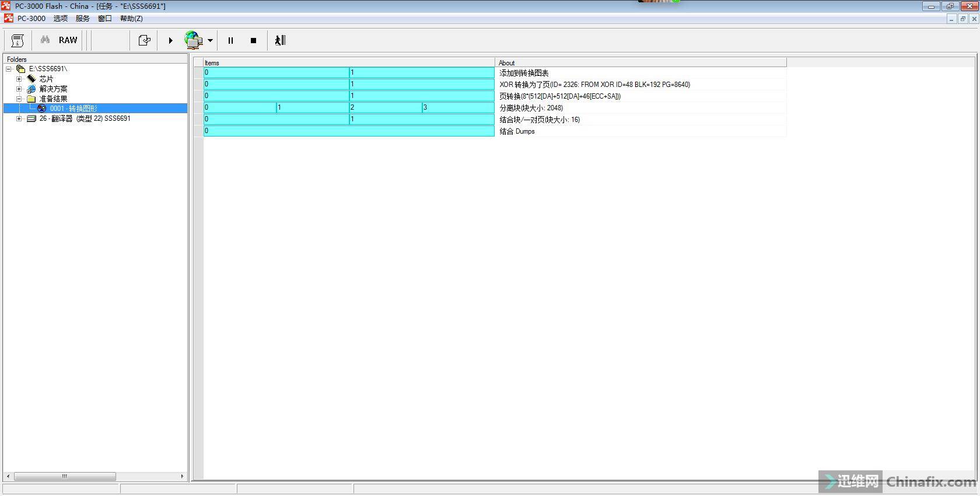Start the task with the play button
Image resolution: width=980 pixels, height=496 pixels.
click(170, 40)
